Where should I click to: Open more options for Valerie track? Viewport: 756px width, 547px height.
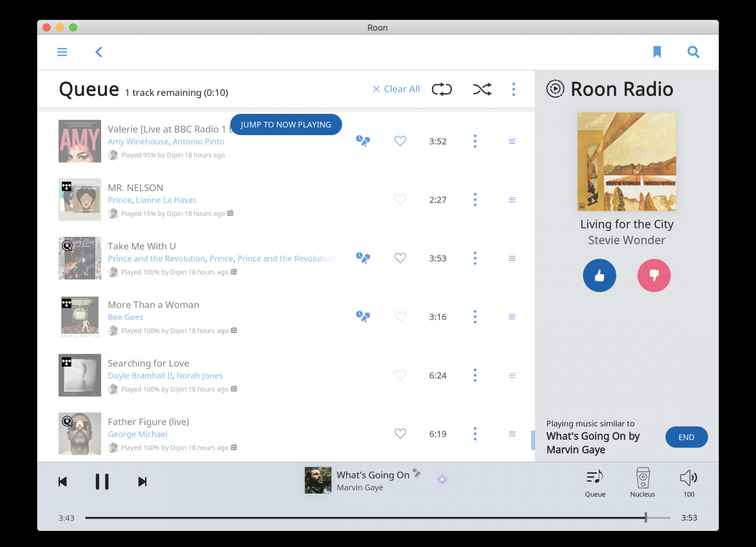pyautogui.click(x=475, y=141)
